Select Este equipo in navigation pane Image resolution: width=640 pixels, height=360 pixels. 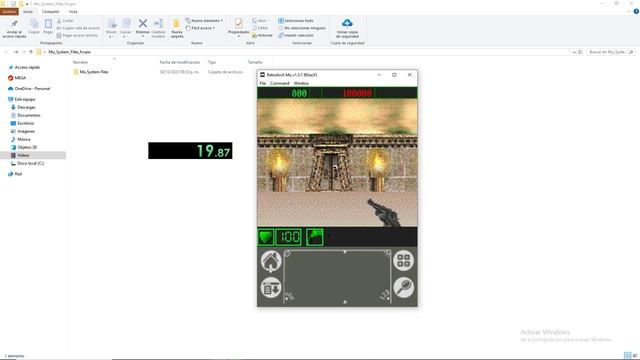(x=24, y=99)
